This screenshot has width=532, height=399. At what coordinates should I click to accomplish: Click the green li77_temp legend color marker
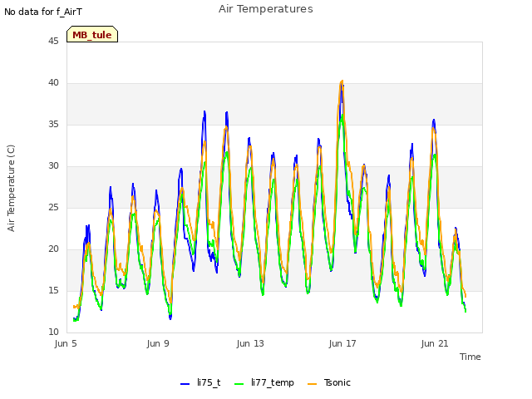click(239, 384)
